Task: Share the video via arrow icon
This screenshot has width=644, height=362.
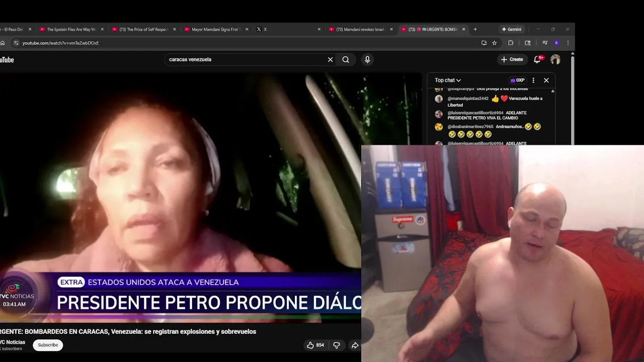Action: (355, 345)
